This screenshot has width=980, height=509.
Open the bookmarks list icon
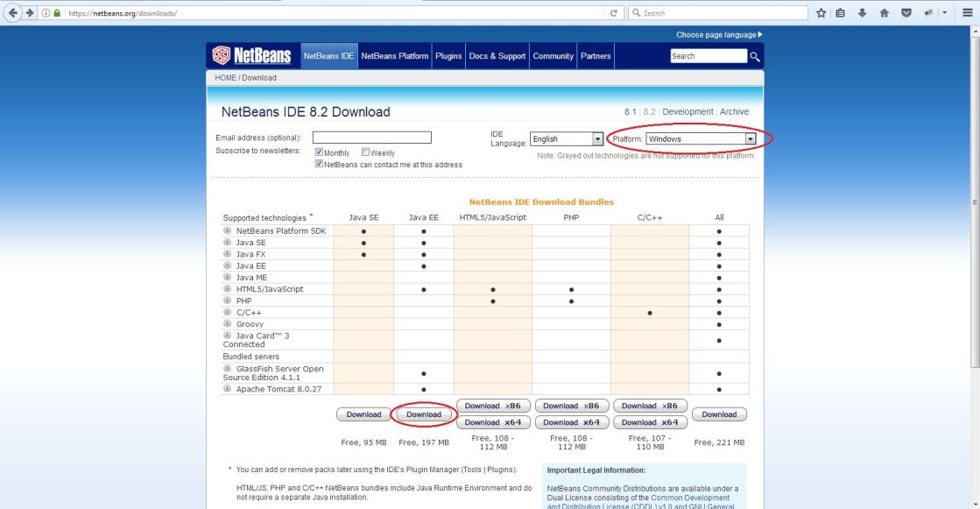click(x=841, y=12)
